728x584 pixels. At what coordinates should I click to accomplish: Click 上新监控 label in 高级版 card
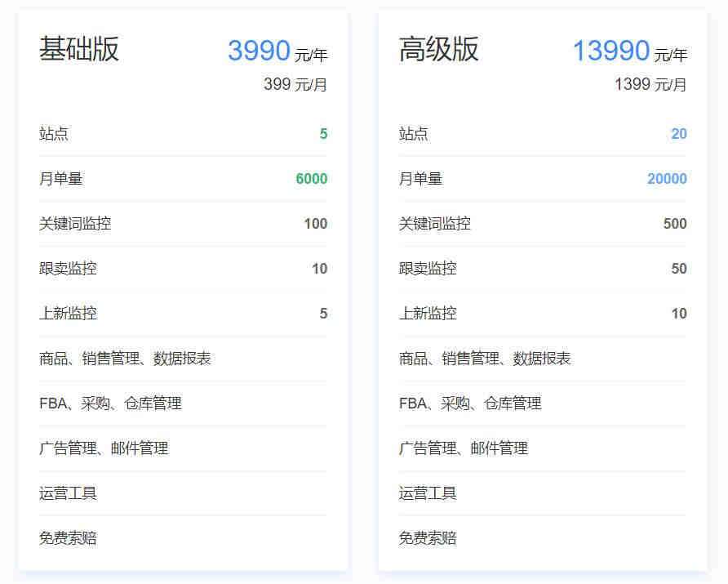pos(428,314)
